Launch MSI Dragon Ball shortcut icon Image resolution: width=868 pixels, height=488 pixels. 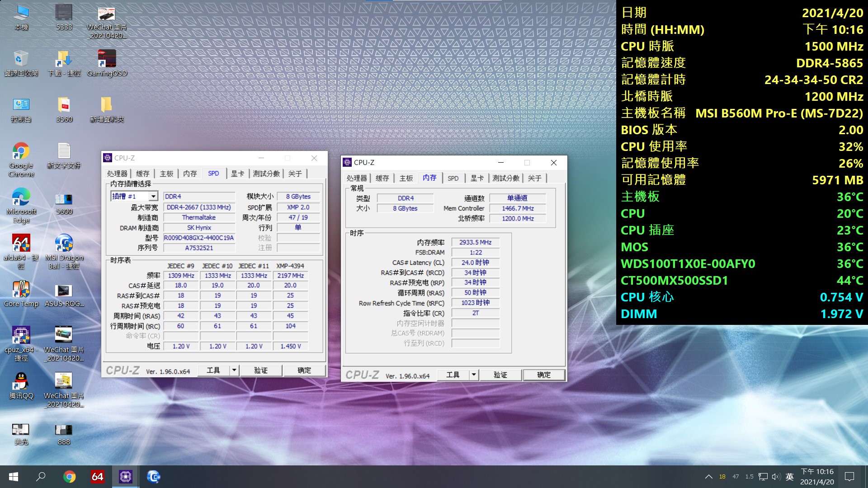[x=64, y=252]
